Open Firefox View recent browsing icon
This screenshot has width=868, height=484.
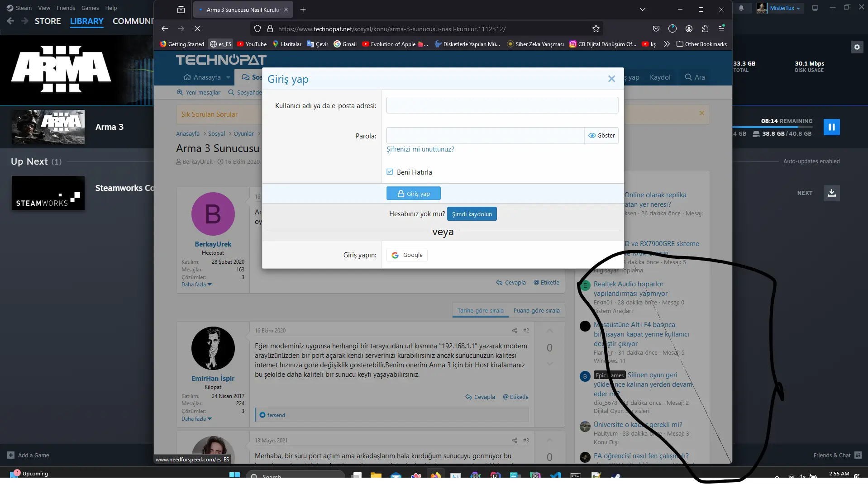181,9
